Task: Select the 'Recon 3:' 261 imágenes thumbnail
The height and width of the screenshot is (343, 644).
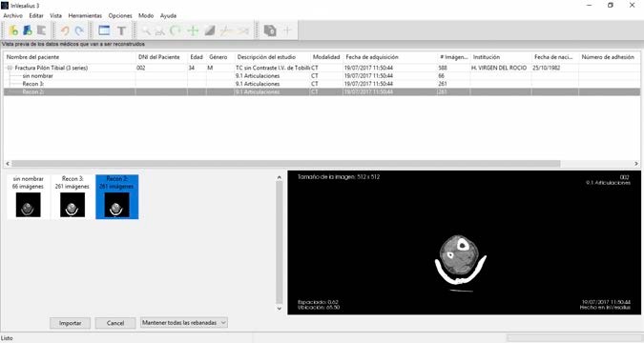Action: [73, 196]
